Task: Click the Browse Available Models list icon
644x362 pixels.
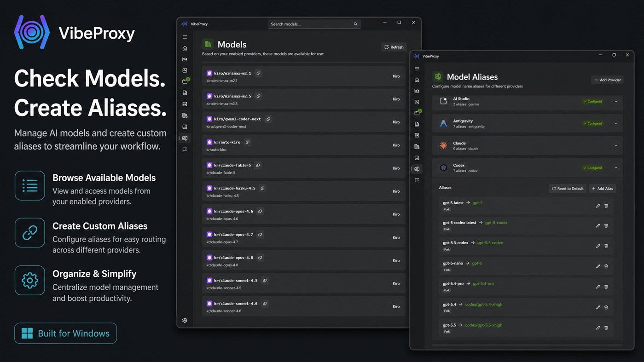Action: [x=30, y=186]
